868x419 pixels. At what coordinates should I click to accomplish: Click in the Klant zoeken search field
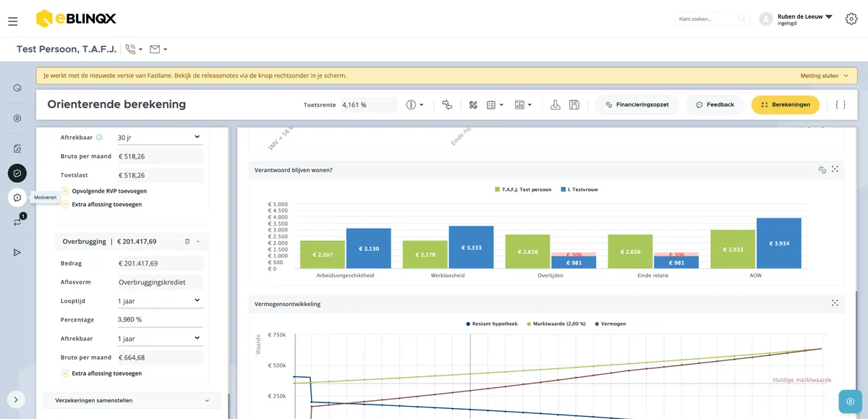[x=712, y=19]
